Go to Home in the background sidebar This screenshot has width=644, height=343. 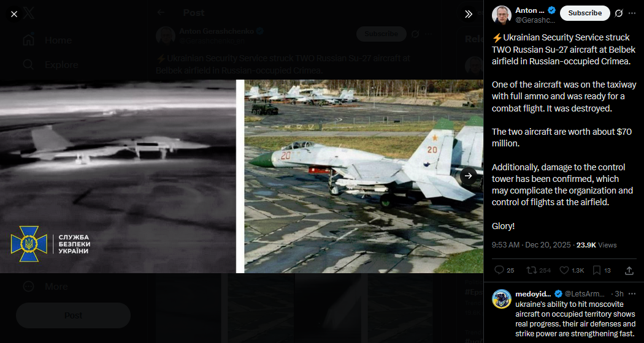click(x=47, y=40)
